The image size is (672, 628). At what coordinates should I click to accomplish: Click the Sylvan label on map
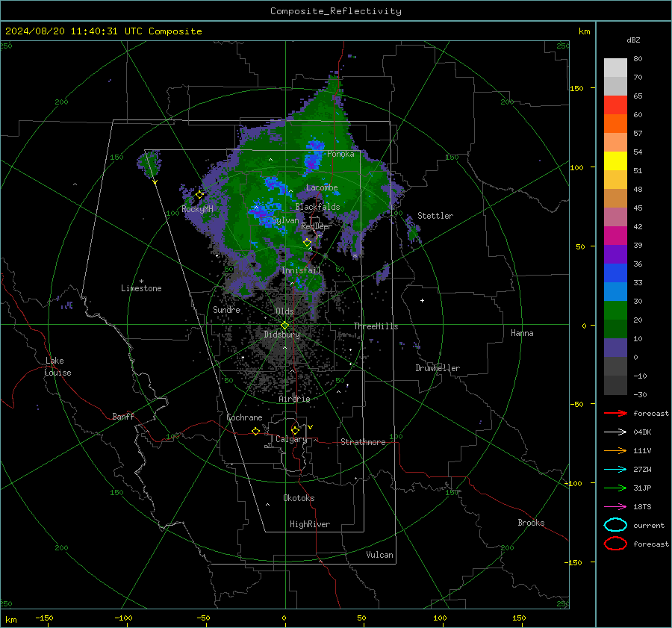pos(285,220)
